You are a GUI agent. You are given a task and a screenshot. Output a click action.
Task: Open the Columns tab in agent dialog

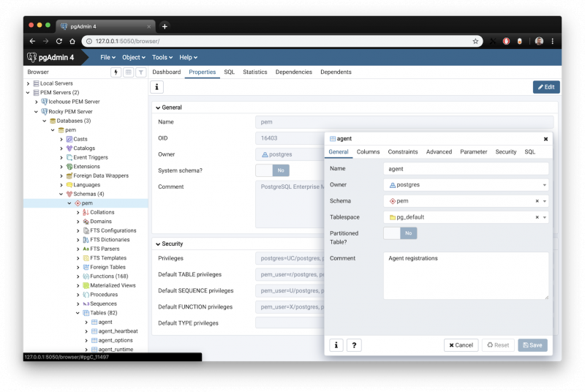[368, 152]
